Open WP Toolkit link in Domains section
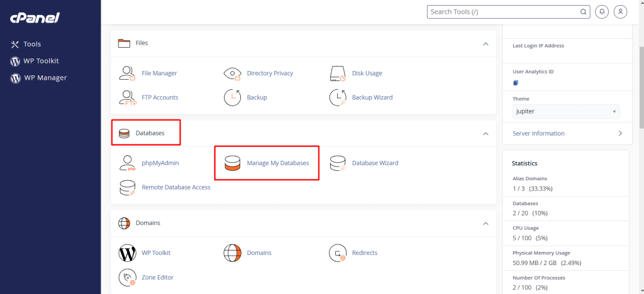This screenshot has height=294, width=644. coord(156,253)
